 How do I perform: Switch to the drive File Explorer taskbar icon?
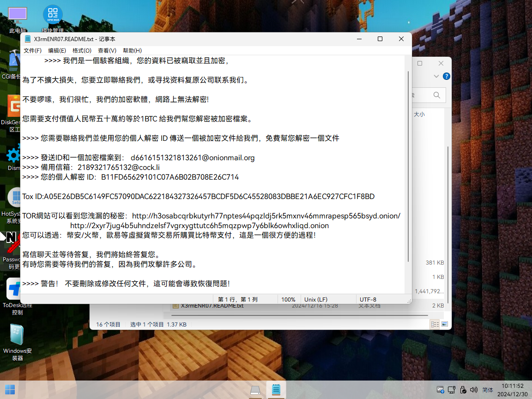pyautogui.click(x=255, y=390)
